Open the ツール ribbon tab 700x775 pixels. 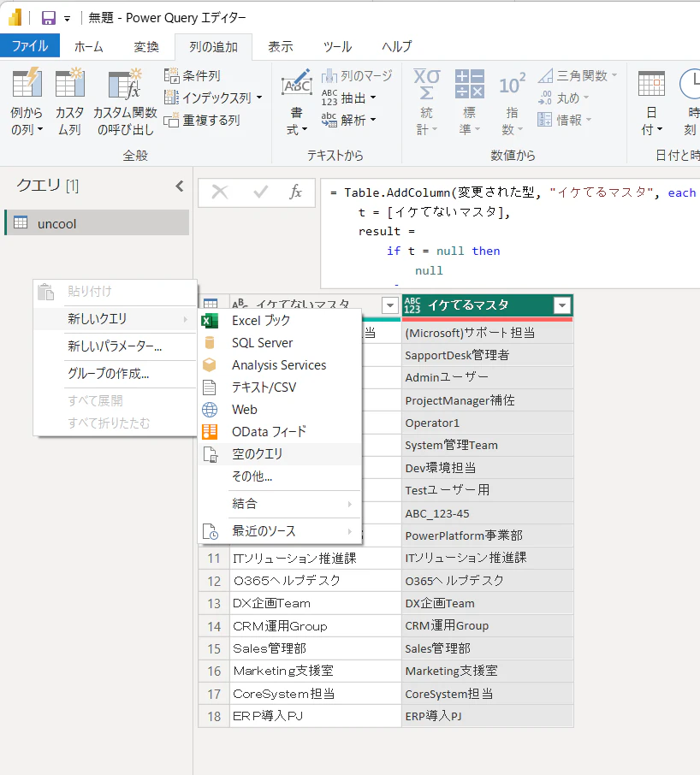(337, 46)
